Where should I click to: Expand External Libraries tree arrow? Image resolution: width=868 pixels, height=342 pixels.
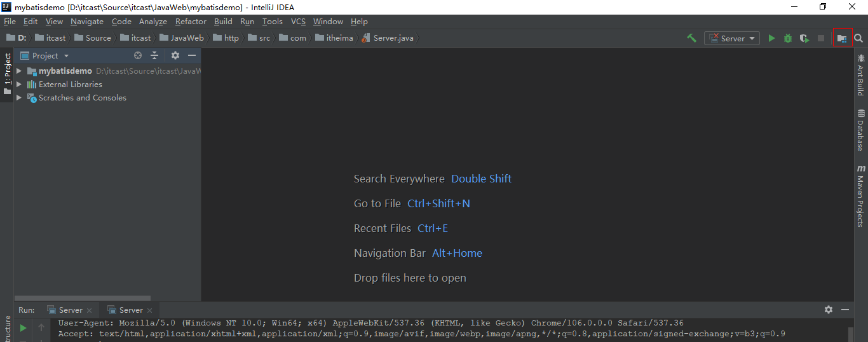19,85
